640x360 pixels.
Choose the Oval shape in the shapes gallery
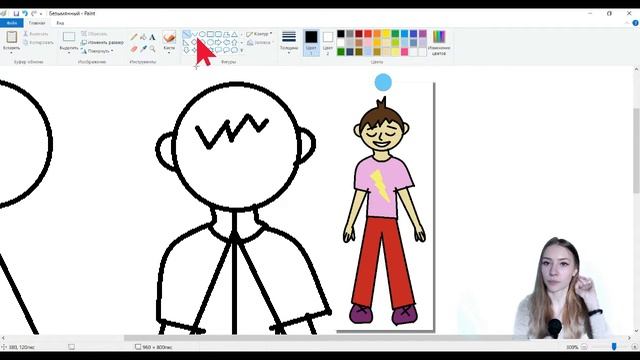(202, 34)
